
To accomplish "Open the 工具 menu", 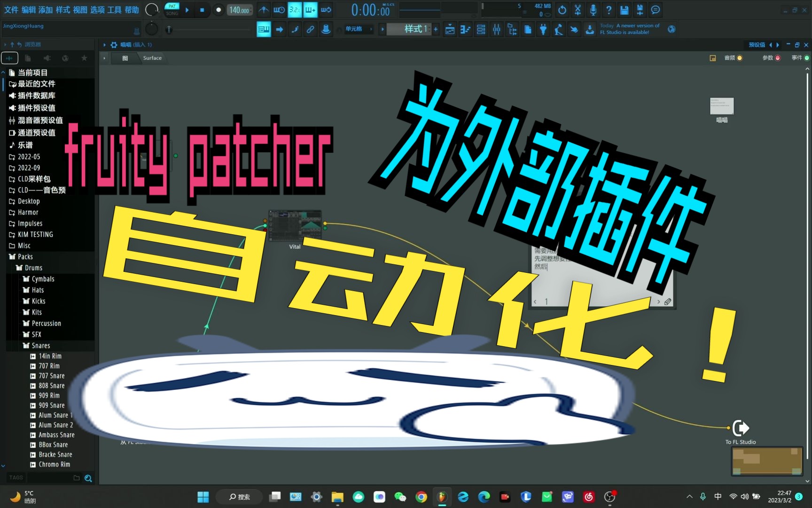I will click(114, 10).
